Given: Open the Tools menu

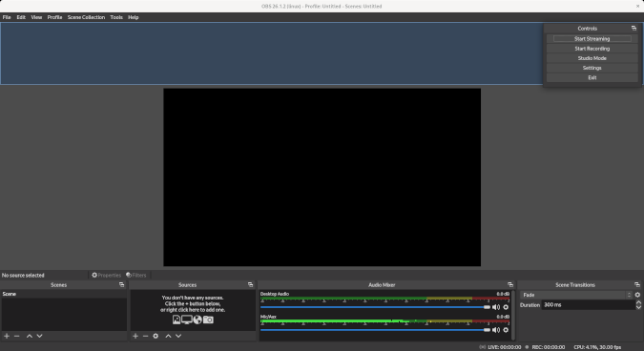Looking at the screenshot, I should tap(116, 17).
